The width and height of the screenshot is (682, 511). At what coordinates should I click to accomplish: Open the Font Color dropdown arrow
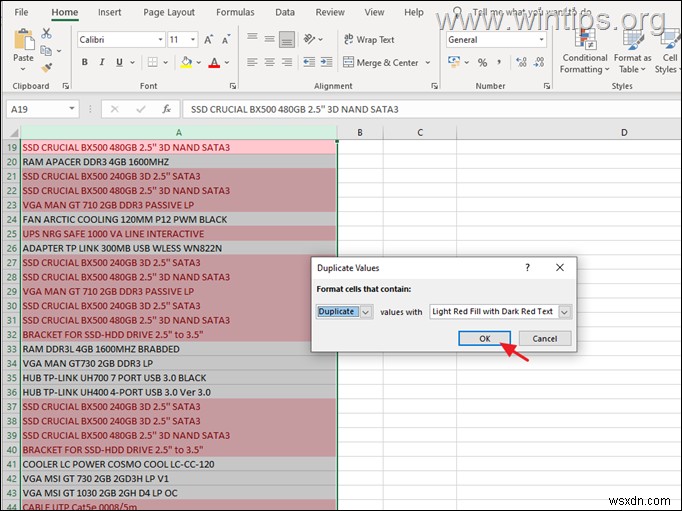[x=227, y=63]
